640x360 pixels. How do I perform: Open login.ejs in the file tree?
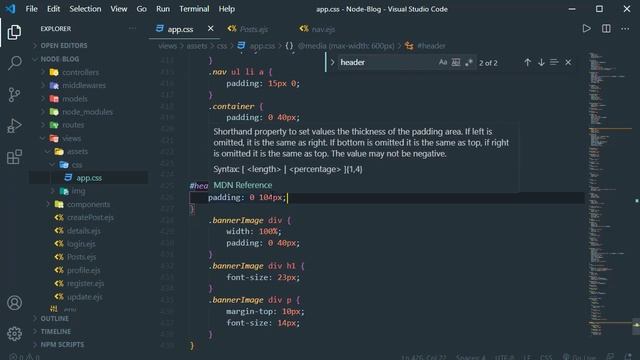[x=81, y=244]
